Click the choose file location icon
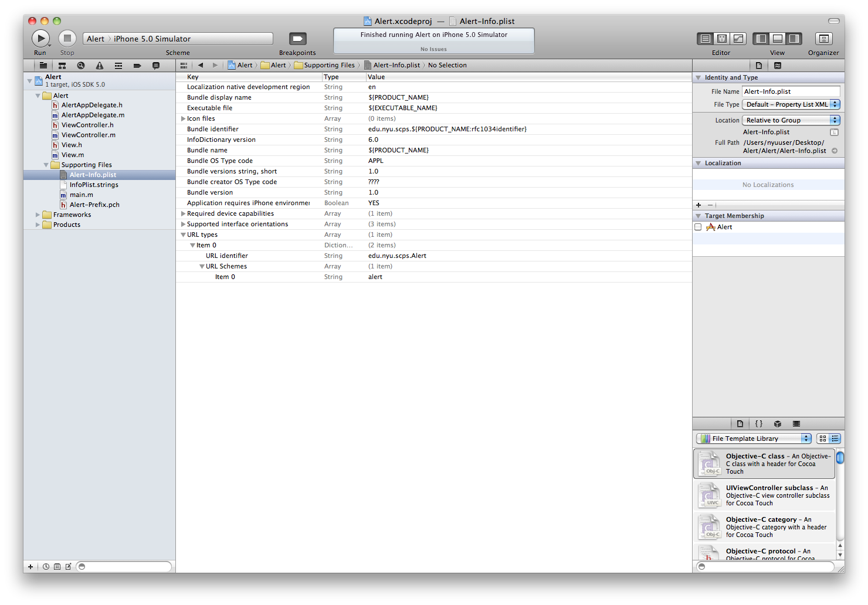The width and height of the screenshot is (868, 605). [x=835, y=132]
